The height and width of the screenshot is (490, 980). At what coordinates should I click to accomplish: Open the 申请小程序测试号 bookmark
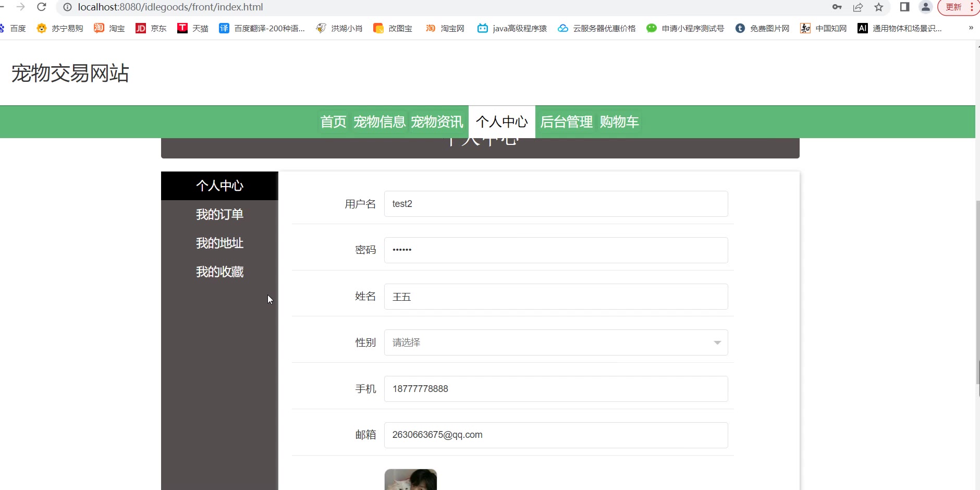[x=685, y=28]
